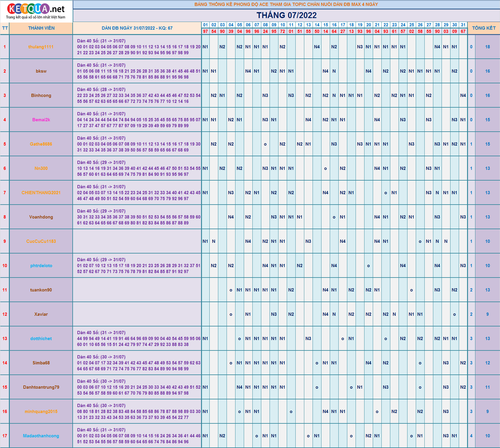The image size is (500, 448).
Task: Select Madaothanhcong in the member list
Action: point(41,436)
